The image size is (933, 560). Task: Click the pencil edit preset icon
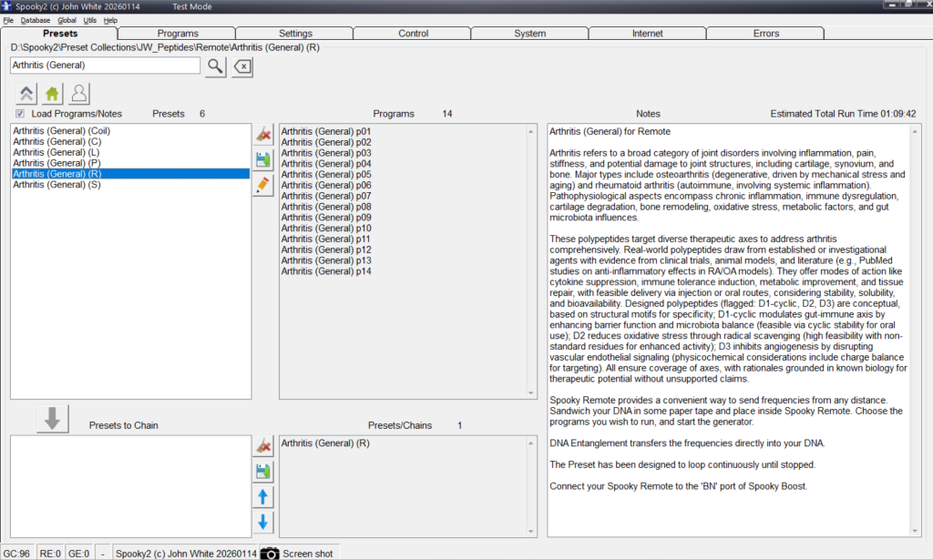[x=263, y=185]
